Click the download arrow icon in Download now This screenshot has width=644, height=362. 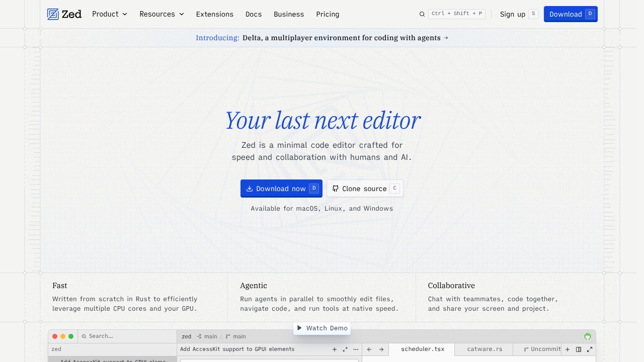250,189
